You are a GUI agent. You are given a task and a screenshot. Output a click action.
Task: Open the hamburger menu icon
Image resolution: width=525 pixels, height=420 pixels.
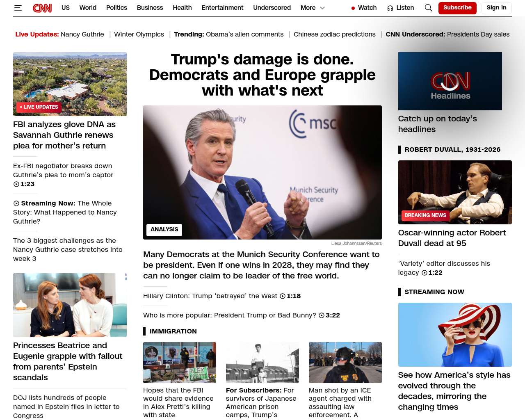[x=18, y=8]
